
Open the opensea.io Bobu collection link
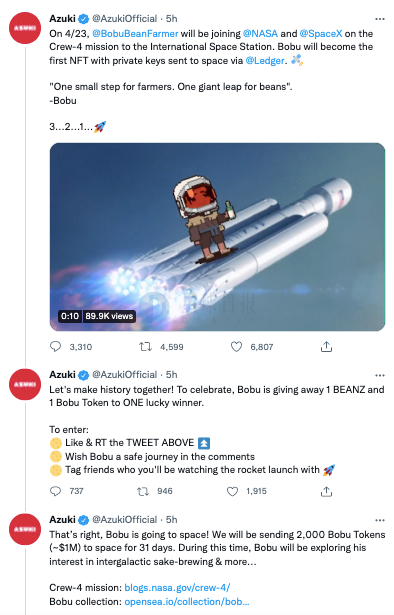point(187,601)
